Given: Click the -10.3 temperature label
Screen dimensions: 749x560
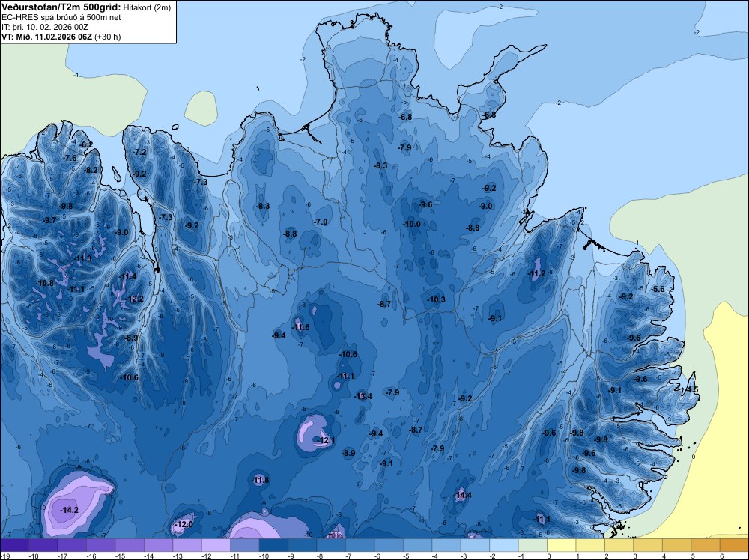Looking at the screenshot, I should click(x=436, y=299).
